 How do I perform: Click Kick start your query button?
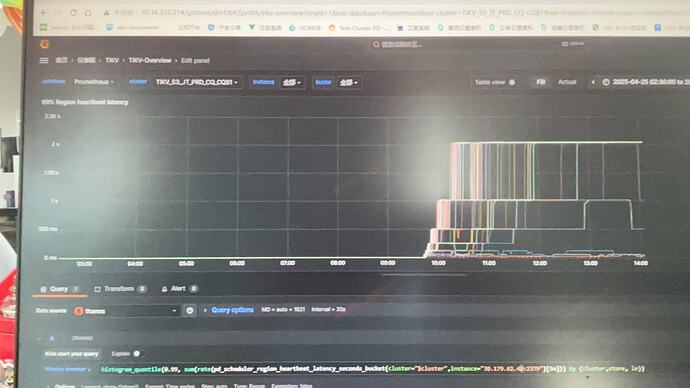pyautogui.click(x=72, y=354)
